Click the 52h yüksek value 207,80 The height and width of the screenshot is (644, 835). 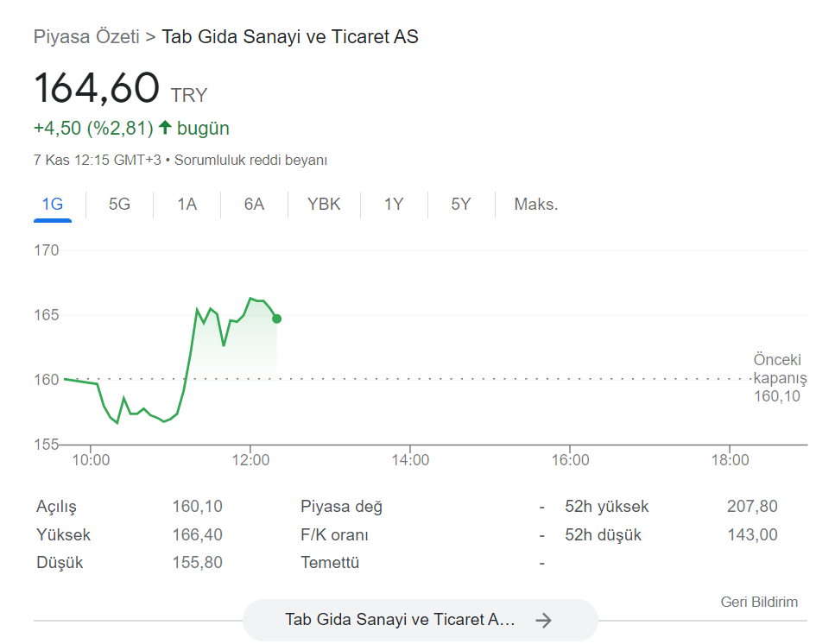pos(752,506)
